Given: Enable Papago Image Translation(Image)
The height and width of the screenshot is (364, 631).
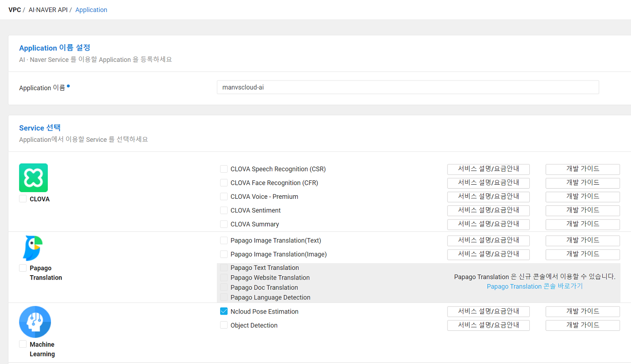Looking at the screenshot, I should [224, 254].
